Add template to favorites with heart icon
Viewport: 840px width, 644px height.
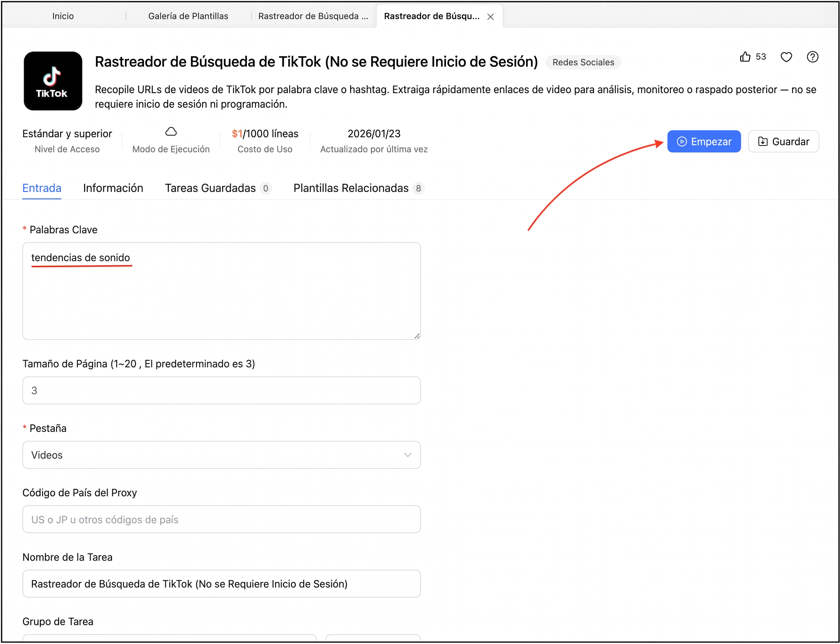pos(786,57)
